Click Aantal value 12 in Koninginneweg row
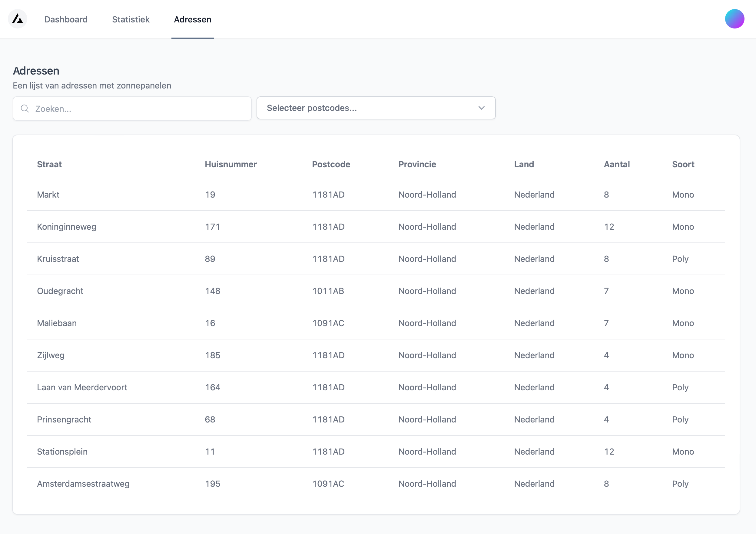 [609, 227]
